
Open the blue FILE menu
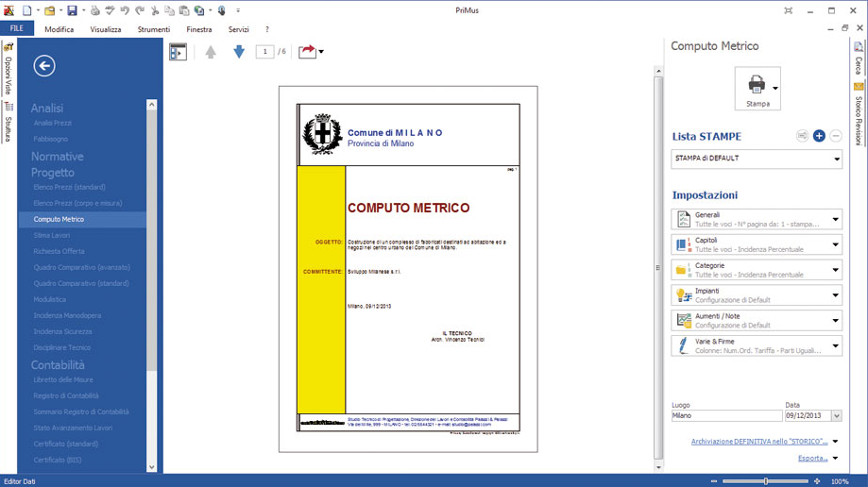click(17, 29)
